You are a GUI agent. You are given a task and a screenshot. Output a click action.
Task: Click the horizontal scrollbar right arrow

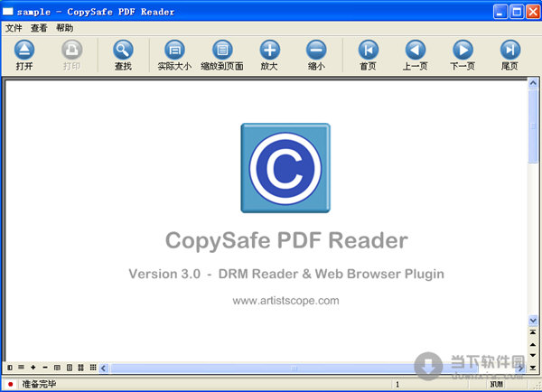click(521, 369)
